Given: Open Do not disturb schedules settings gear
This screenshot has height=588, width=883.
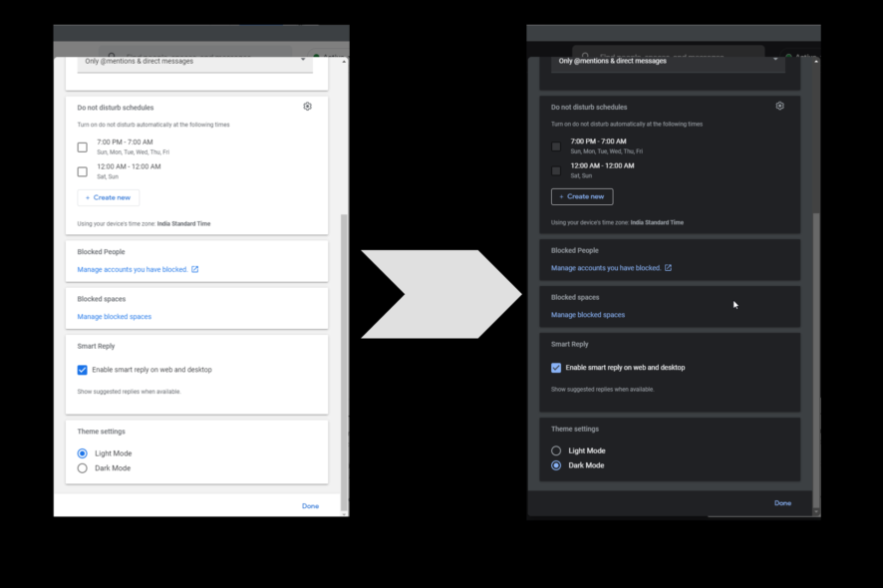Looking at the screenshot, I should pos(307,106).
